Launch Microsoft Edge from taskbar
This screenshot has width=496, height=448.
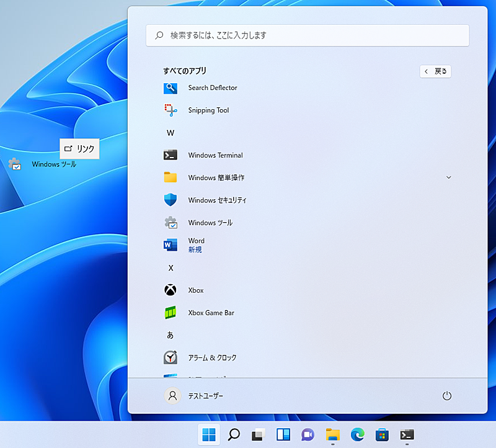point(358,435)
